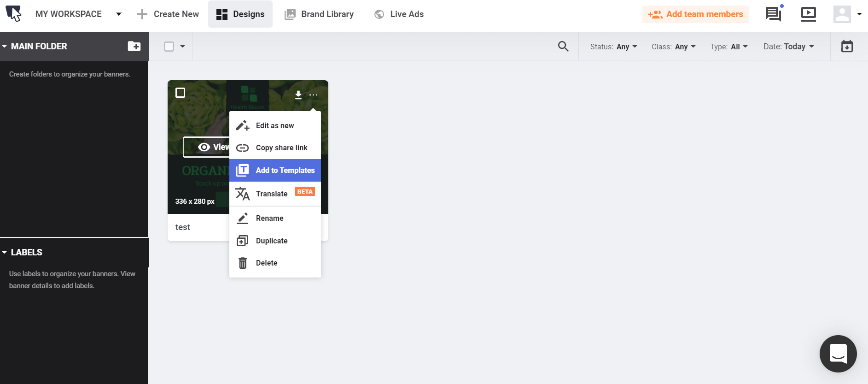Click the Rename pen icon

pos(243,218)
